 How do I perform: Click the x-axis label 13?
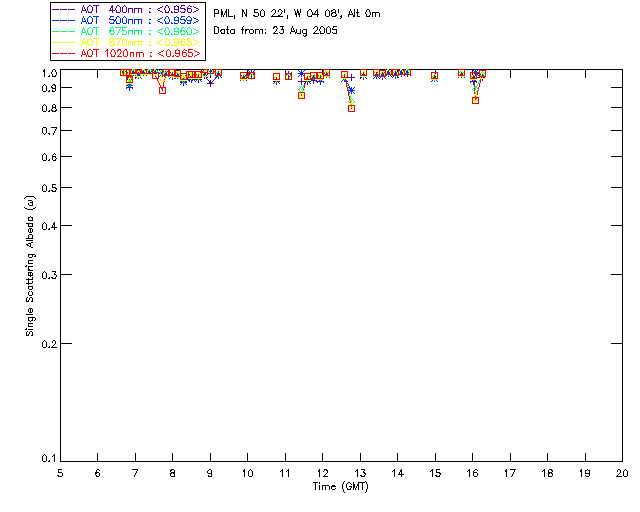(x=360, y=473)
